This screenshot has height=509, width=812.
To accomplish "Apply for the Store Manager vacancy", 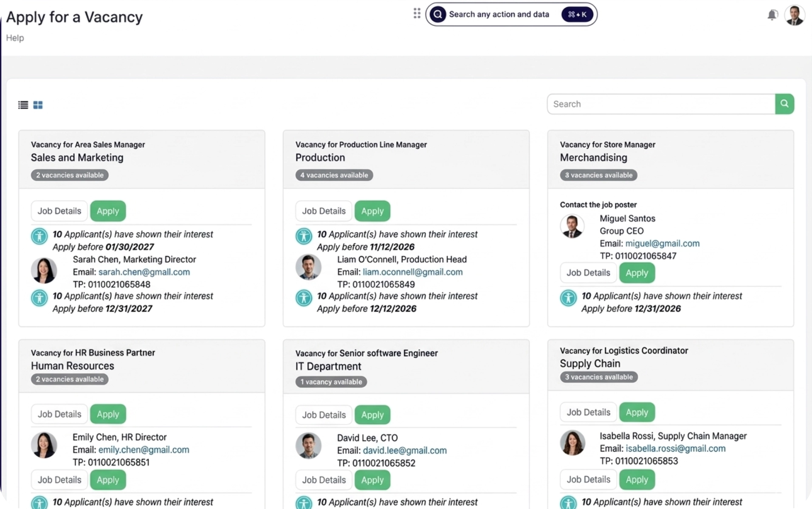I will 637,273.
